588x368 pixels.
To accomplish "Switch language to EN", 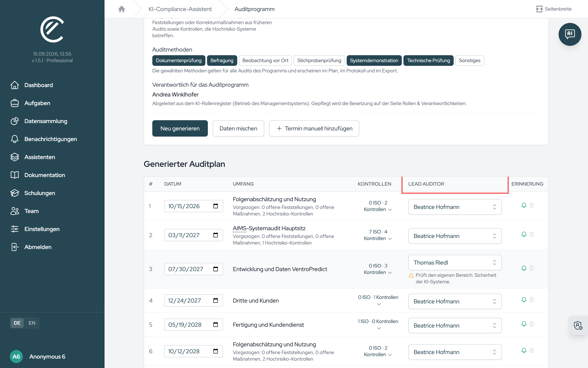I will click(x=32, y=323).
